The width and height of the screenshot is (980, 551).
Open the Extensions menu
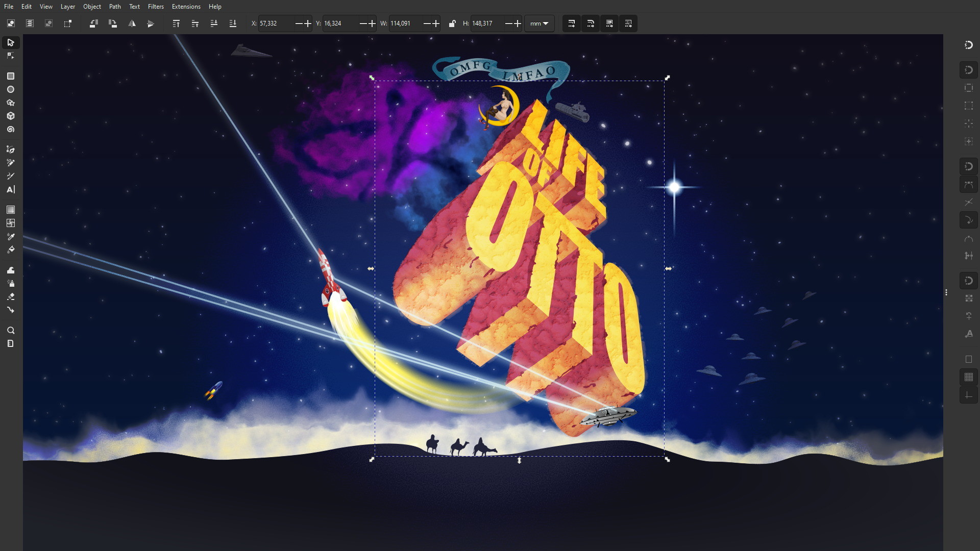186,7
